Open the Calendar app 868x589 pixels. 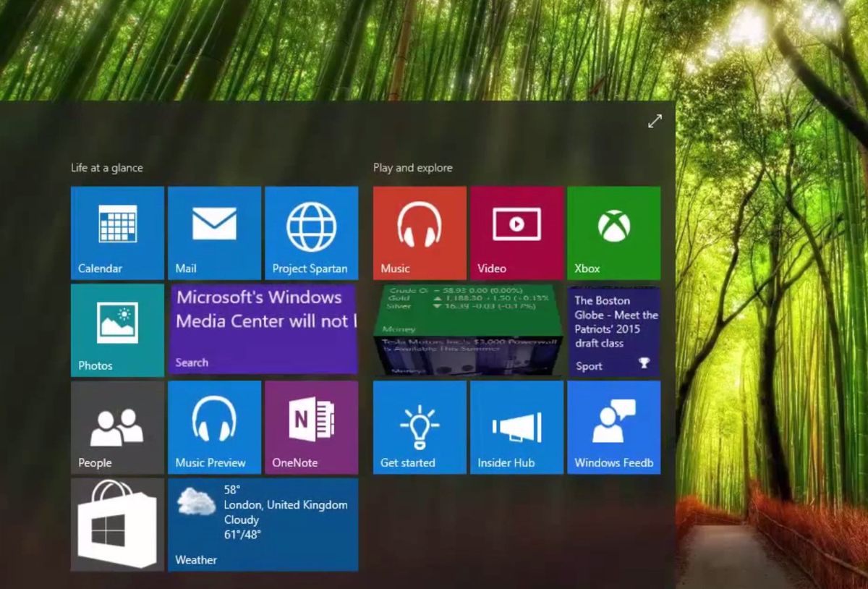pos(116,232)
